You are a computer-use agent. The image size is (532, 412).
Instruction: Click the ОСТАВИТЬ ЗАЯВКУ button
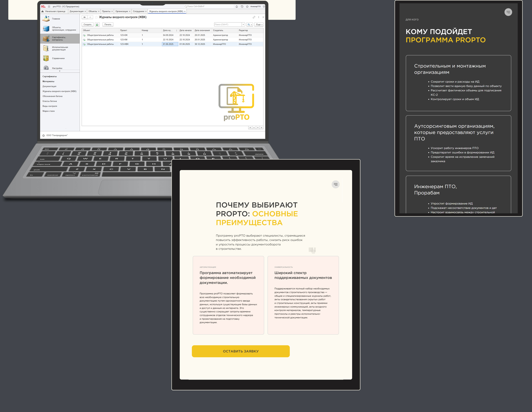(x=241, y=351)
